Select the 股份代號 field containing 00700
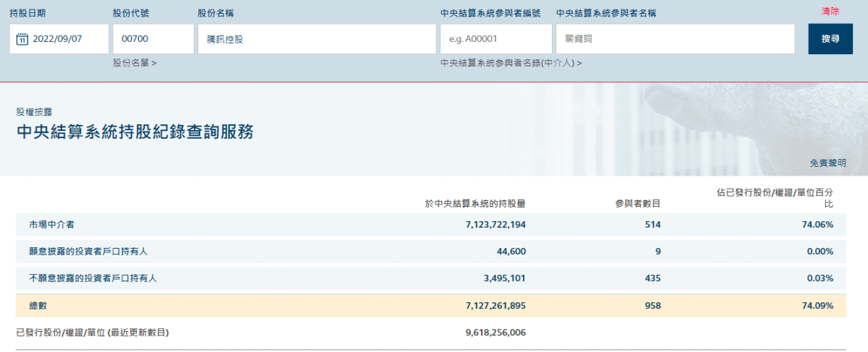Image resolution: width=868 pixels, height=352 pixels. coord(153,39)
